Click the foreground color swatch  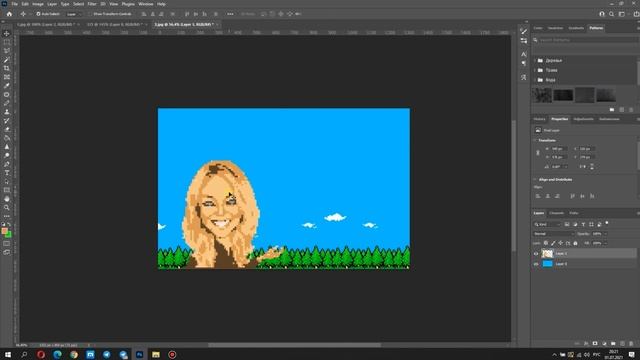tap(4, 231)
